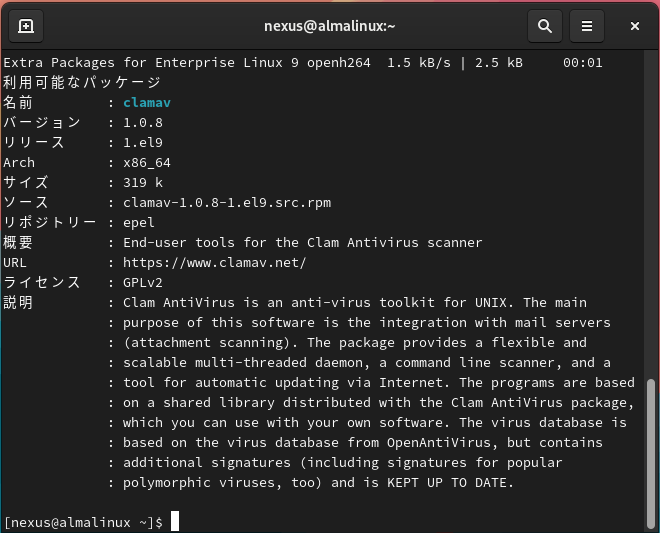Click the version number 1.0.8
This screenshot has height=533, width=660.
point(143,122)
